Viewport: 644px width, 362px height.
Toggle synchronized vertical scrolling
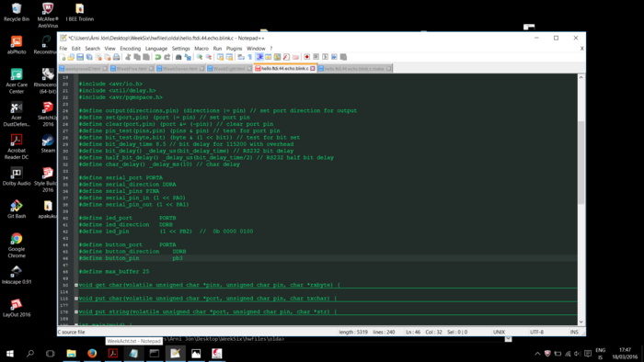pyautogui.click(x=221, y=57)
